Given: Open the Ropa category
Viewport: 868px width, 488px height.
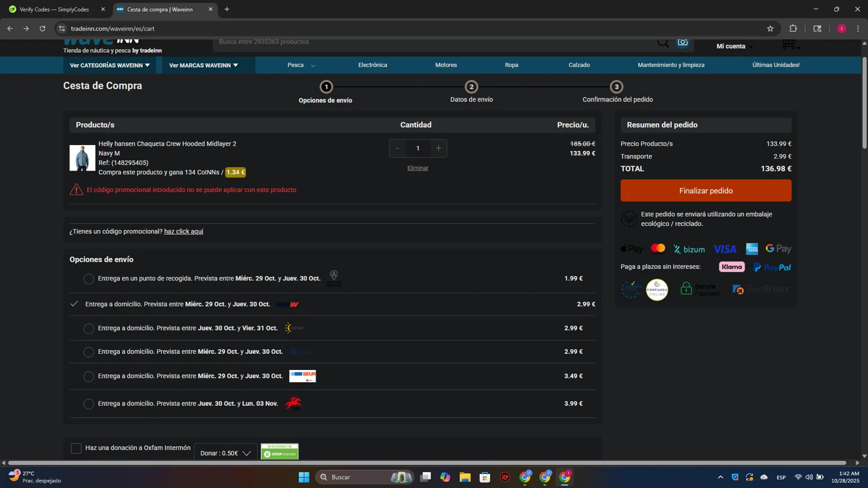Looking at the screenshot, I should pos(512,65).
